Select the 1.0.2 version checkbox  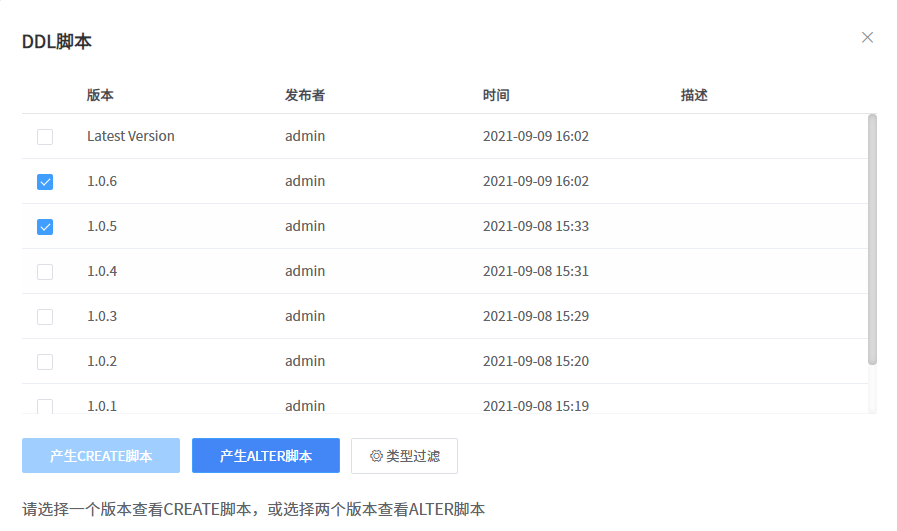45,362
